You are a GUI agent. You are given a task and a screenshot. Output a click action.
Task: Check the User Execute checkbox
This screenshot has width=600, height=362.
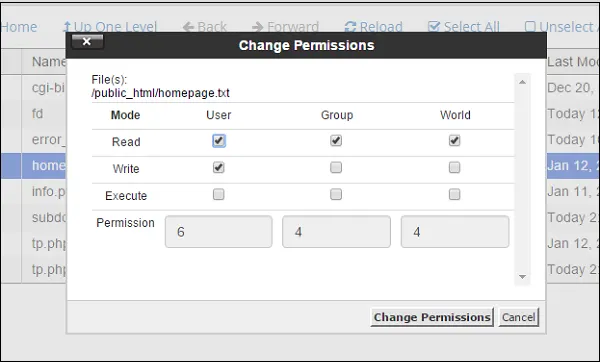coord(218,194)
